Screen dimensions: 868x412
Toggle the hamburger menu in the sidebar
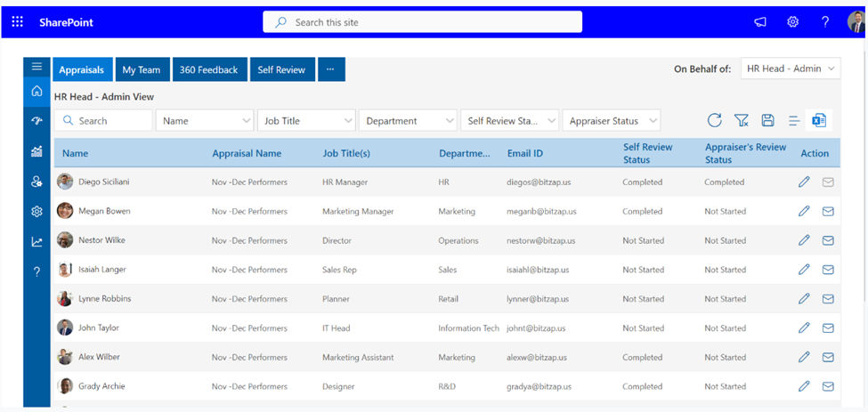[37, 67]
